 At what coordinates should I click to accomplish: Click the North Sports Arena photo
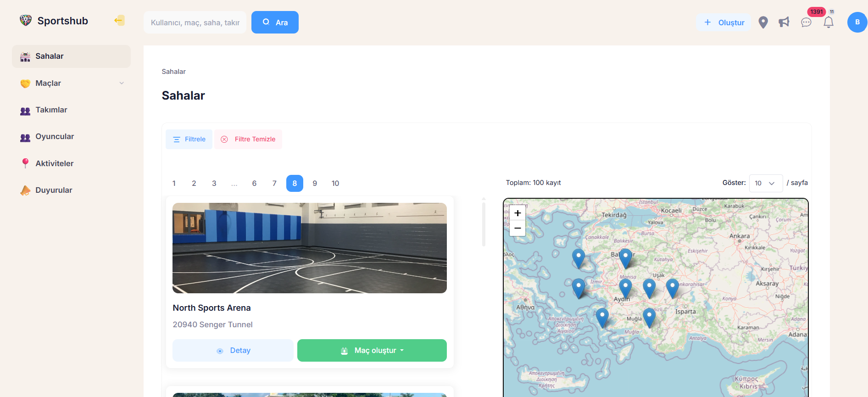[309, 248]
